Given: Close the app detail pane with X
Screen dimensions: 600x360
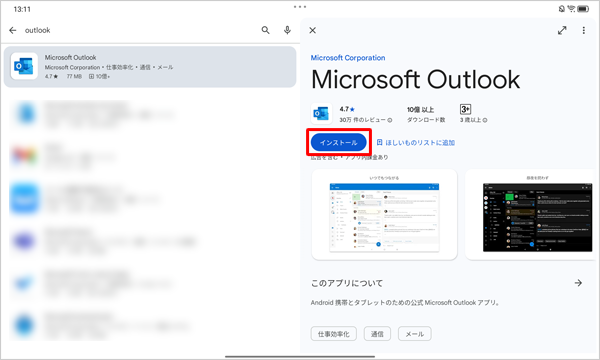Looking at the screenshot, I should click(313, 30).
